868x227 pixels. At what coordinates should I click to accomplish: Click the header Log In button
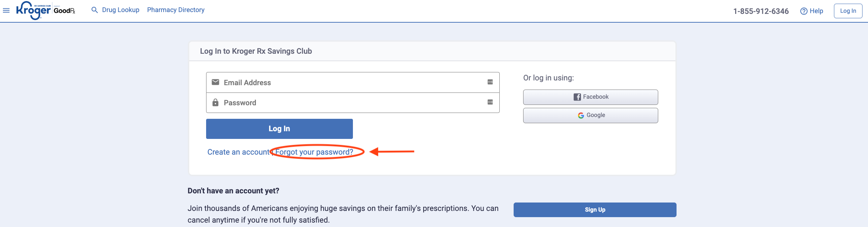[x=848, y=11]
